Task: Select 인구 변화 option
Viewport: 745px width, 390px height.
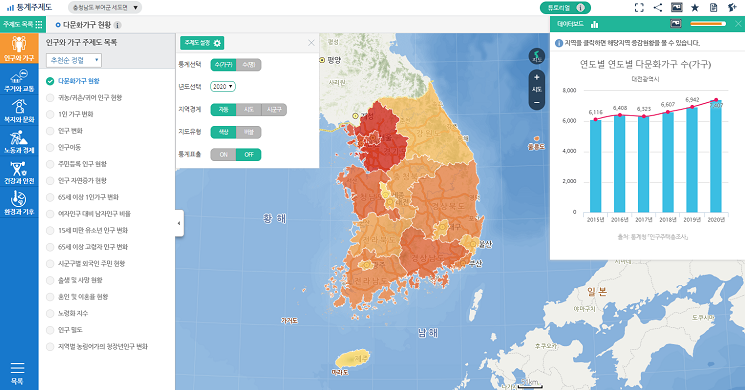Action: tap(50, 131)
